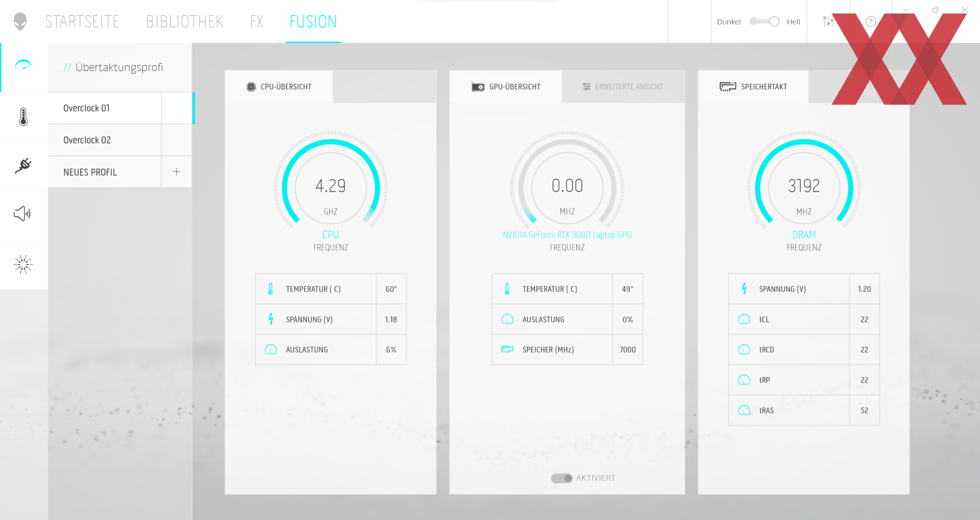Open the ERWEITERTE ANSICHT tab
The width and height of the screenshot is (980, 520).
[623, 87]
